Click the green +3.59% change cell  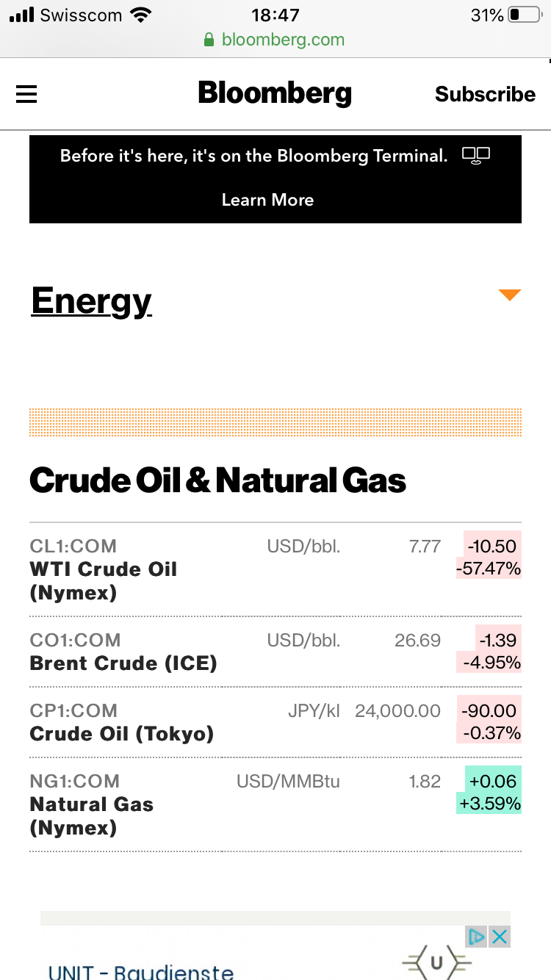point(491,804)
